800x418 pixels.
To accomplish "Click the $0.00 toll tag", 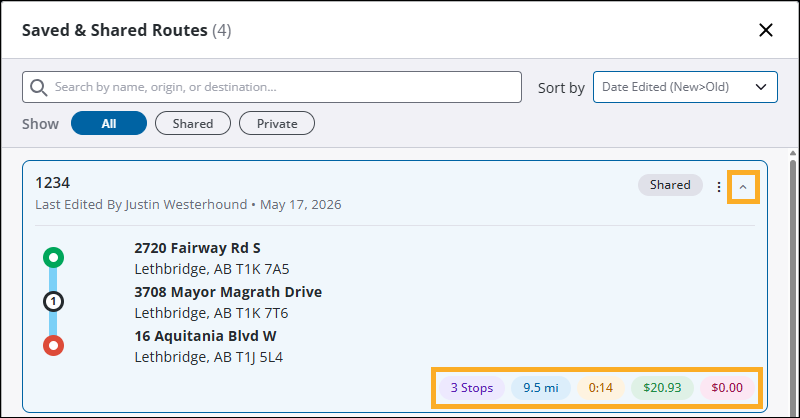I will [x=727, y=388].
